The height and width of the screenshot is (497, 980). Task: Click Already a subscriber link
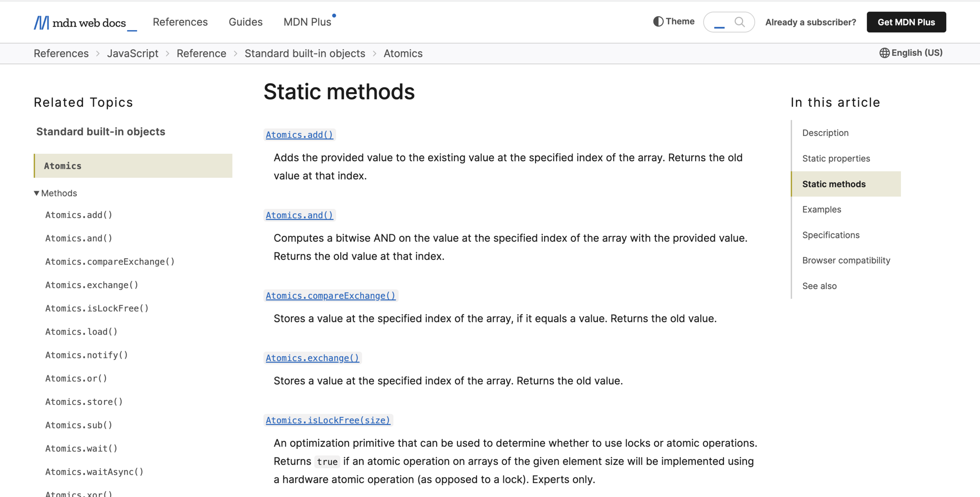point(810,22)
